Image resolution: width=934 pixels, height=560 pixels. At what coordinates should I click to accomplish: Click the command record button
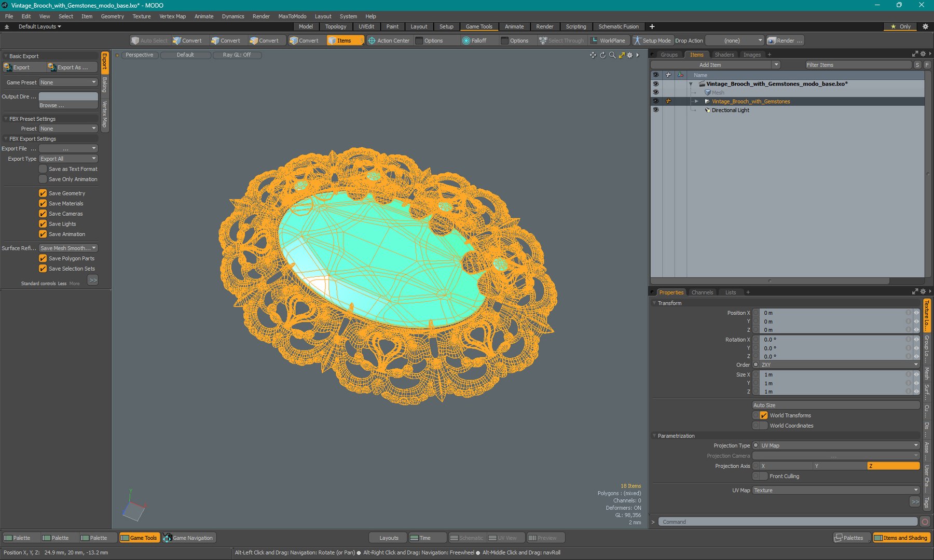click(925, 522)
